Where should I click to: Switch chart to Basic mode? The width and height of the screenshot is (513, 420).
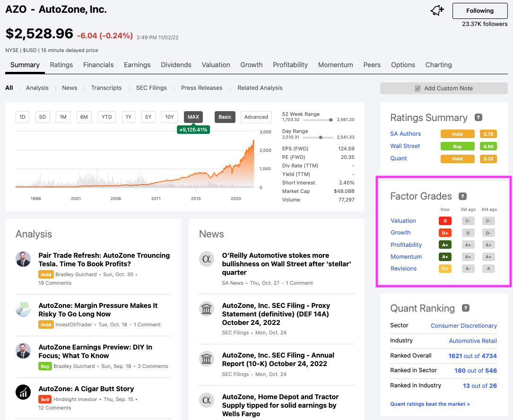225,117
